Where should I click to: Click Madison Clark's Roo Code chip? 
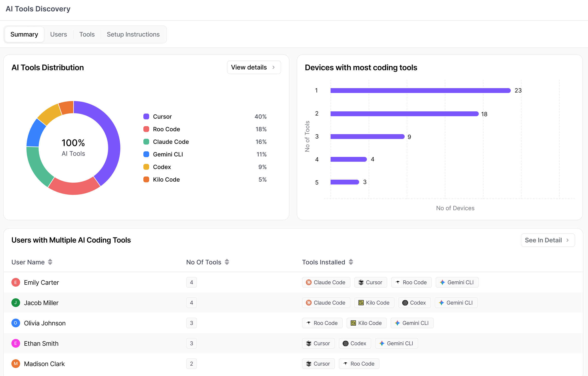click(x=359, y=364)
